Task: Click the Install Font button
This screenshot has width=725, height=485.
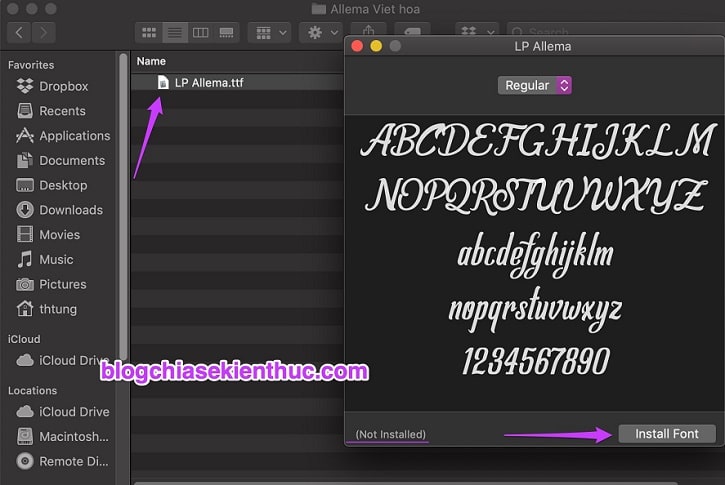Action: click(667, 434)
